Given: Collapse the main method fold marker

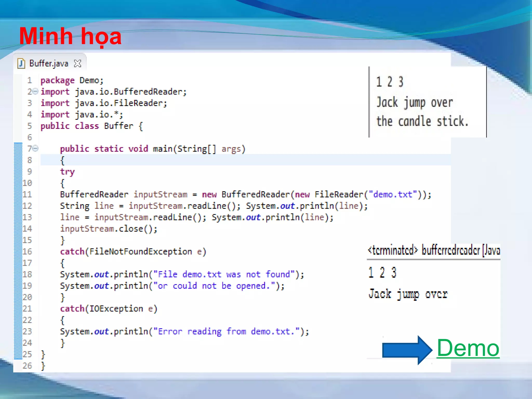Looking at the screenshot, I should (36, 148).
